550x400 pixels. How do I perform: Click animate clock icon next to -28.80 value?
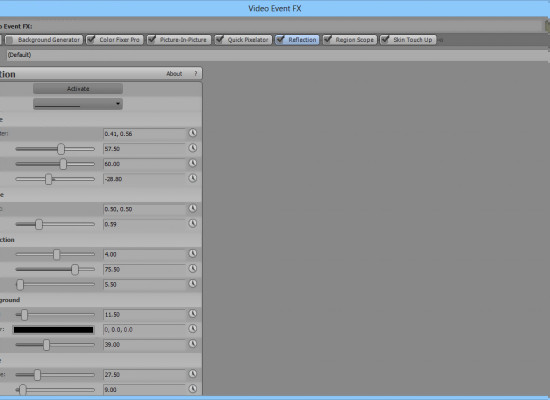[193, 178]
